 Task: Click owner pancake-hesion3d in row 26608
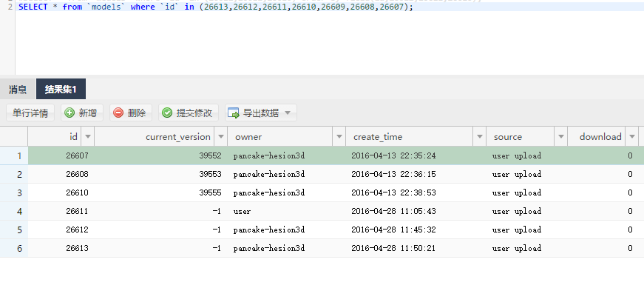pos(269,174)
